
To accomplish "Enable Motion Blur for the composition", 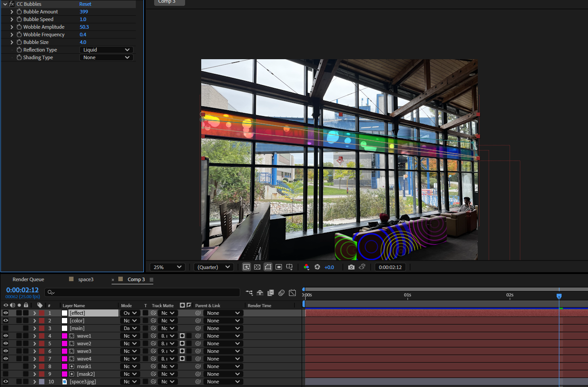I will pos(281,292).
